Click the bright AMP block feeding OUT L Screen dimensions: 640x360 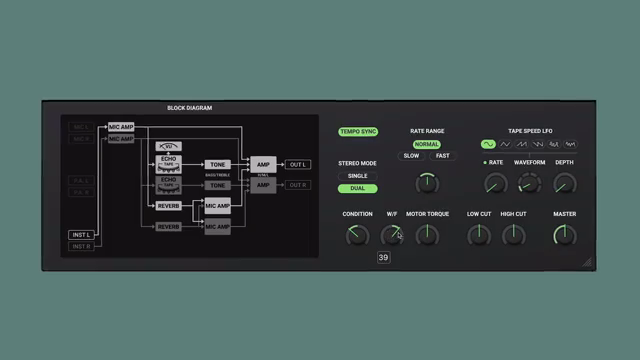(x=263, y=164)
